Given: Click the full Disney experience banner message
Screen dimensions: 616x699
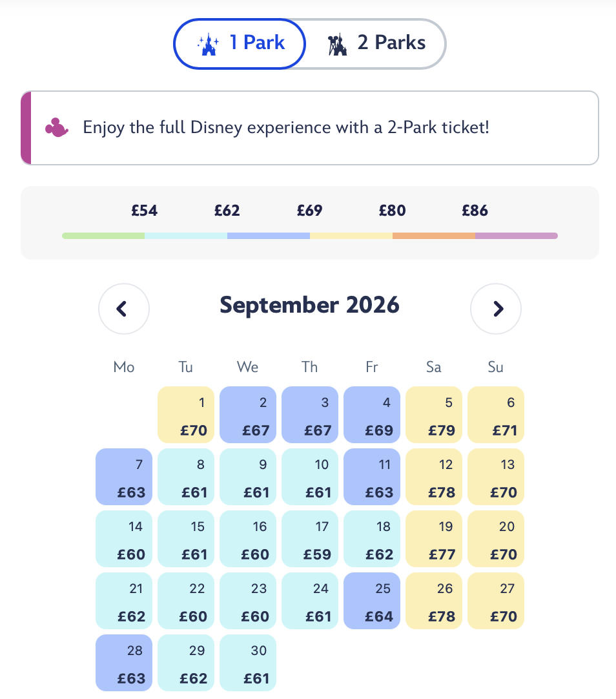Looking at the screenshot, I should coord(286,127).
